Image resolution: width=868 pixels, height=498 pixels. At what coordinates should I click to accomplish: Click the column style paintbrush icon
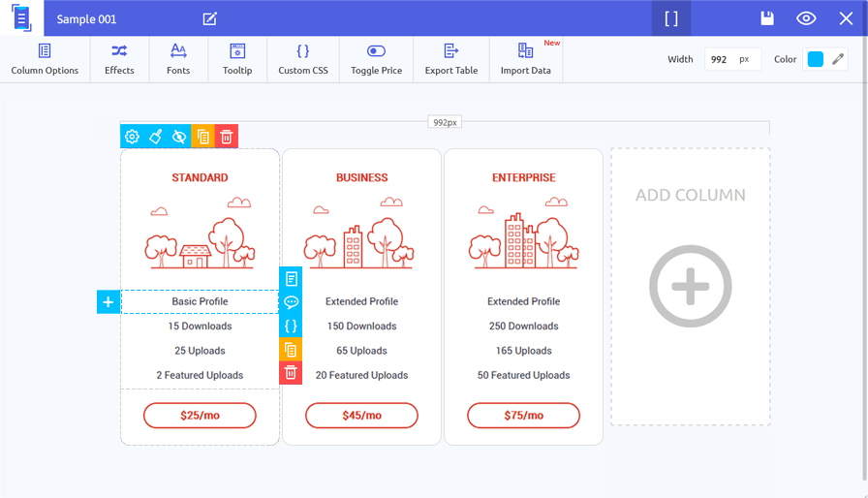tap(155, 137)
